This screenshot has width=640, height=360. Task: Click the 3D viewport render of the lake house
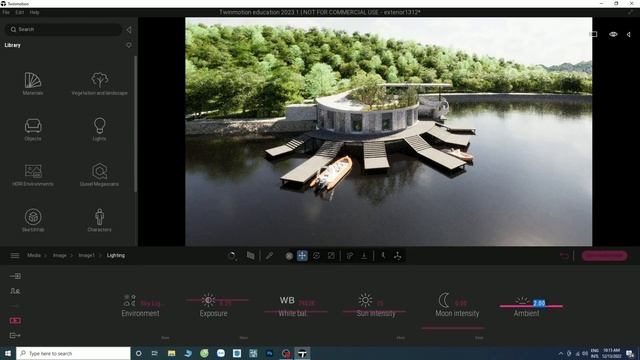[389, 131]
